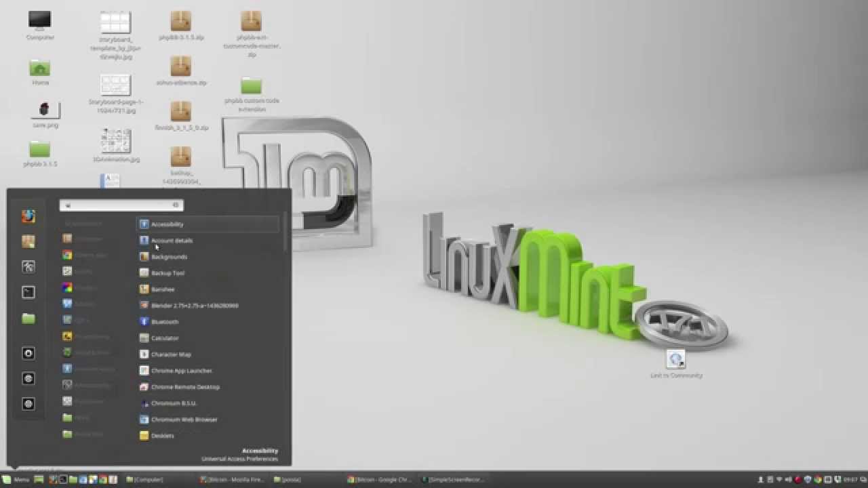This screenshot has width=868, height=488.
Task: Open Accessibility from applications list
Action: coord(208,224)
